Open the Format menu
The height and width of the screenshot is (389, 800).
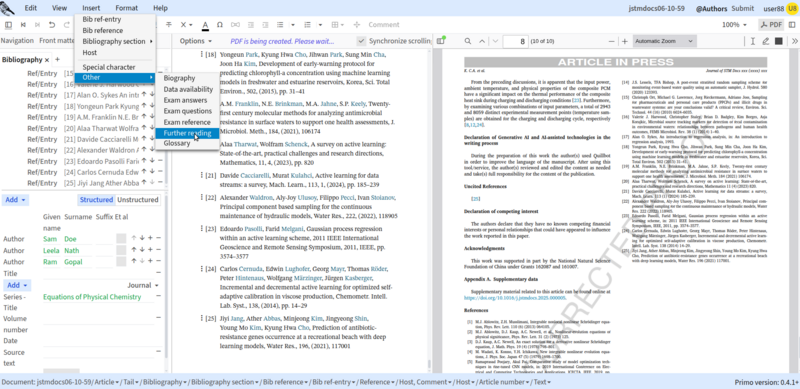(x=126, y=8)
